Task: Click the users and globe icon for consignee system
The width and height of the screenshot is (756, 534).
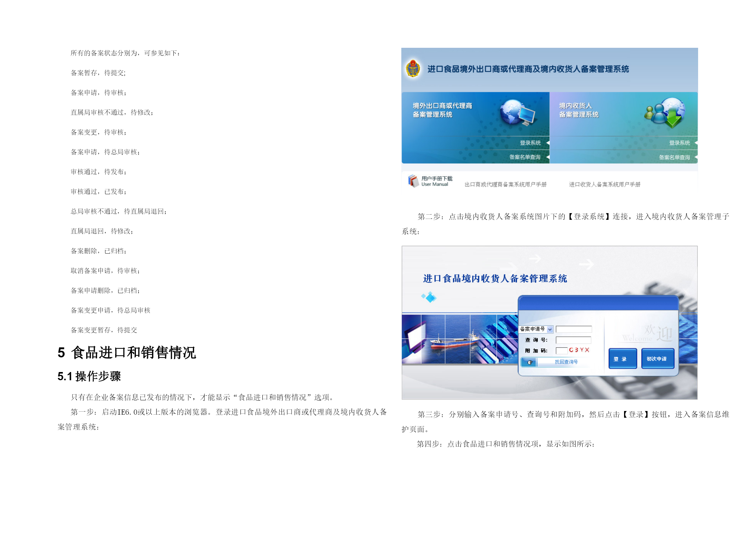Action: (x=665, y=113)
